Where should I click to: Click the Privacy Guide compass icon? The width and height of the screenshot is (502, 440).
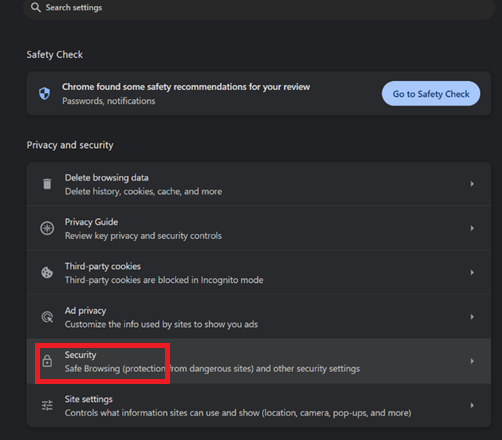click(x=47, y=228)
